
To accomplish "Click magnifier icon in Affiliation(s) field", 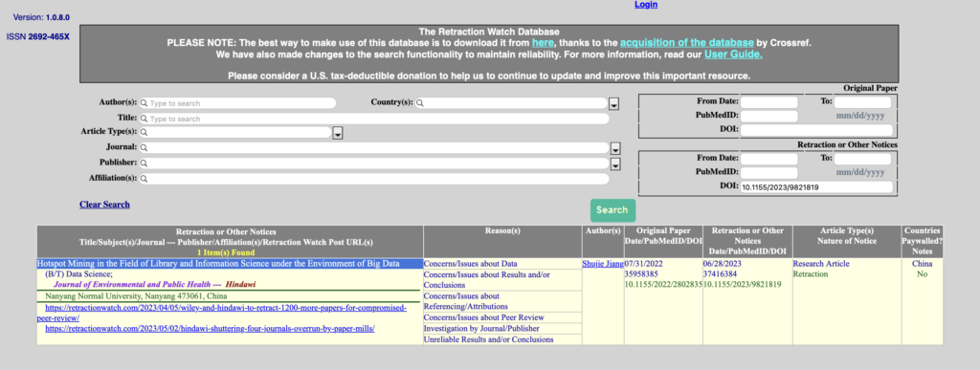I will click(x=144, y=179).
